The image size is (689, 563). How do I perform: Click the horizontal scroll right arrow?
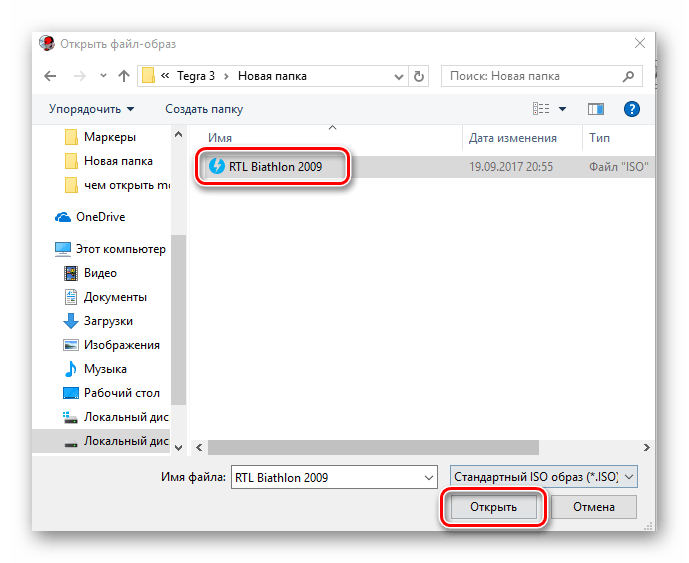click(x=646, y=447)
